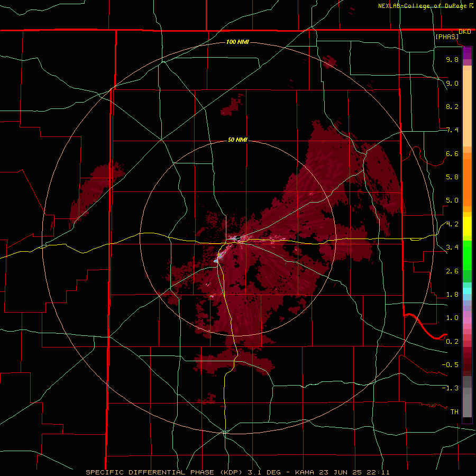This screenshot has height=476, width=476.
Task: Click the 1.8 value on the color scale
Action: point(452,295)
